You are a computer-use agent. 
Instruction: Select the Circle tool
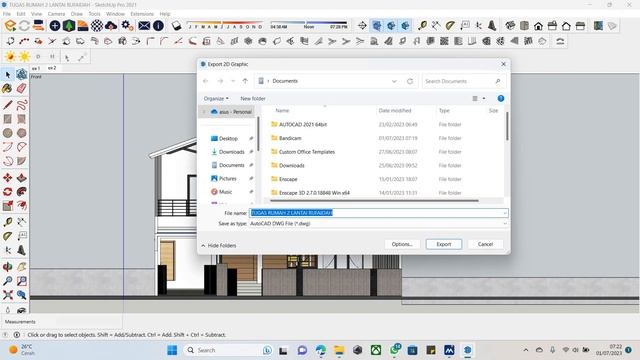pos(7,133)
